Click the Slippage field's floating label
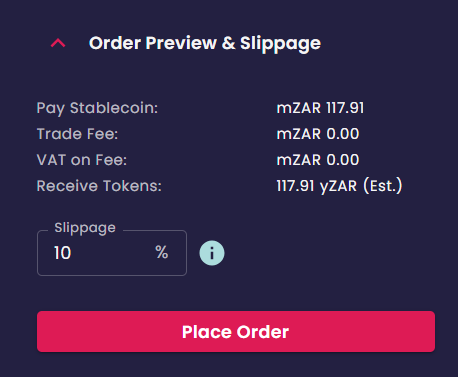The width and height of the screenshot is (458, 377). (85, 228)
